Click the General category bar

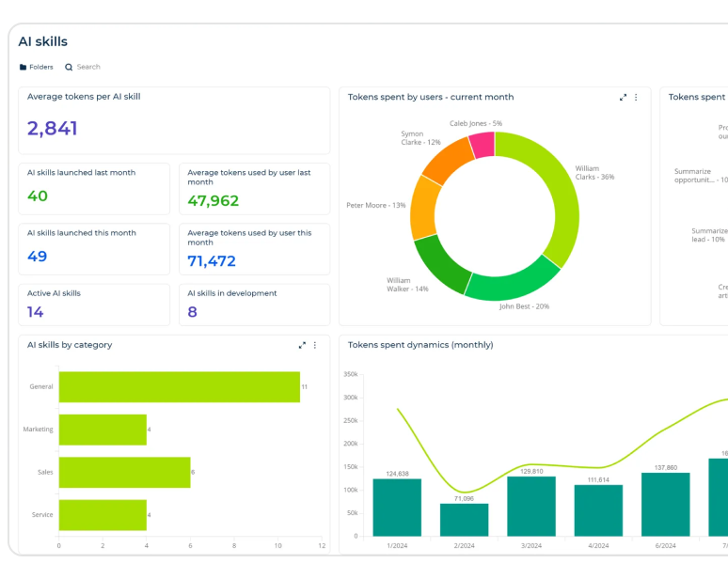(179, 386)
